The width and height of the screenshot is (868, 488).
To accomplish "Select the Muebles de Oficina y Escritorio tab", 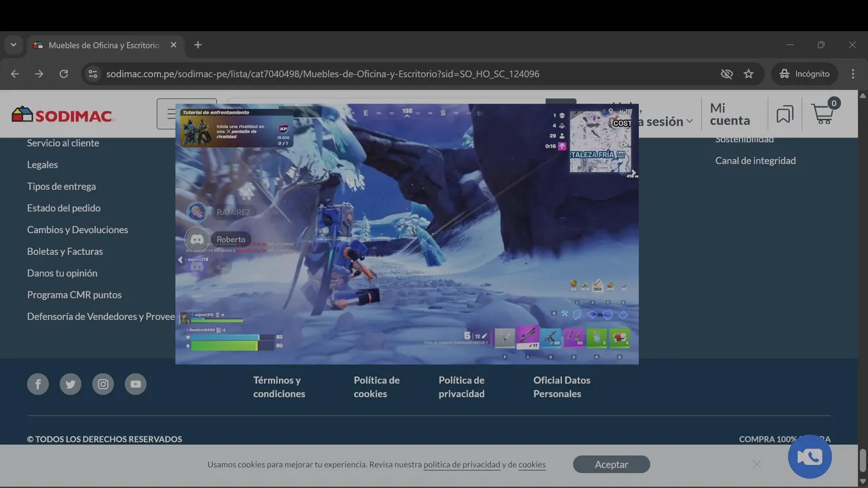I will click(105, 45).
